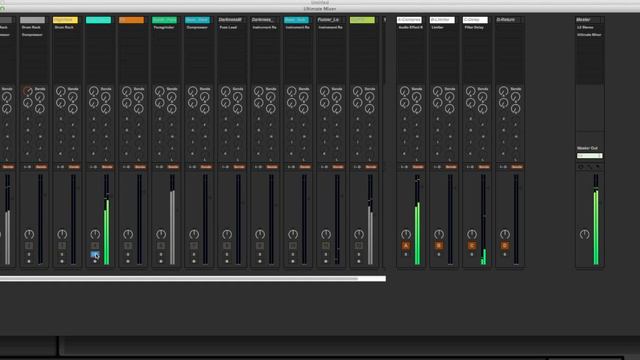The image size is (640, 360).
Task: Click the Fuzz Lead device name
Action: coord(229,27)
